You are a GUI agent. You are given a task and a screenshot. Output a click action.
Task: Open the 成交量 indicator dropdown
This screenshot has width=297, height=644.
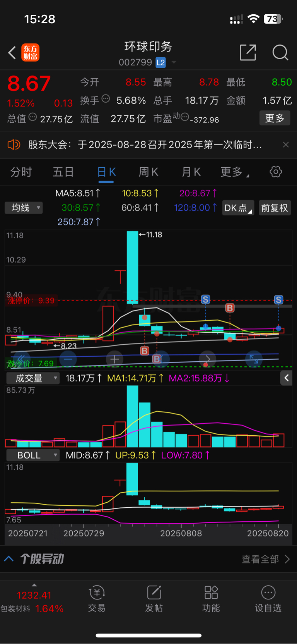[33, 378]
